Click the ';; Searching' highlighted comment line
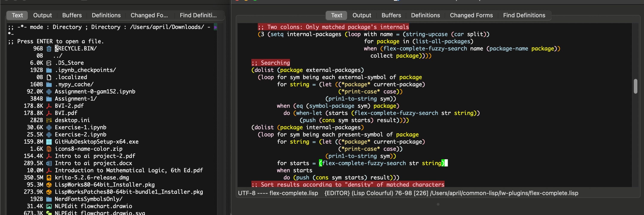The image size is (644, 215). point(271,63)
